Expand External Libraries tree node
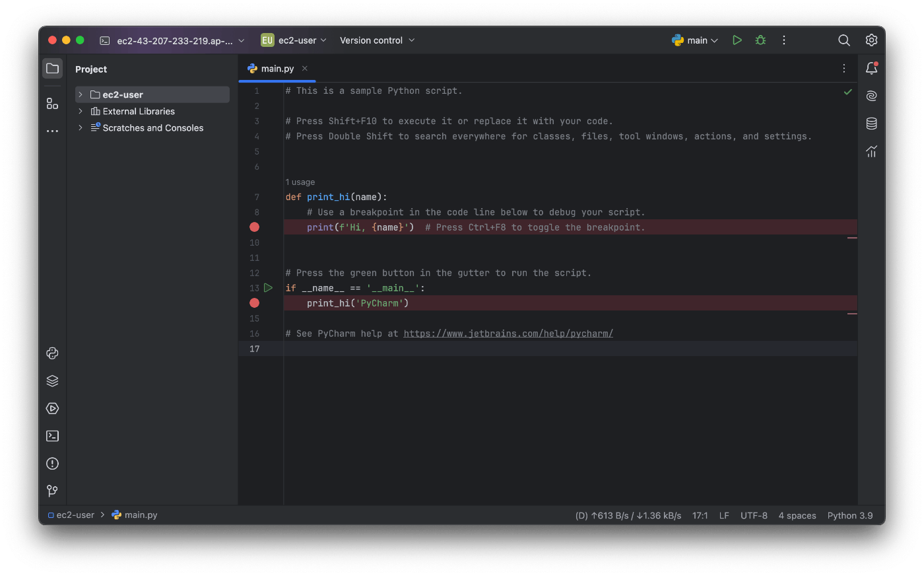 click(x=81, y=112)
